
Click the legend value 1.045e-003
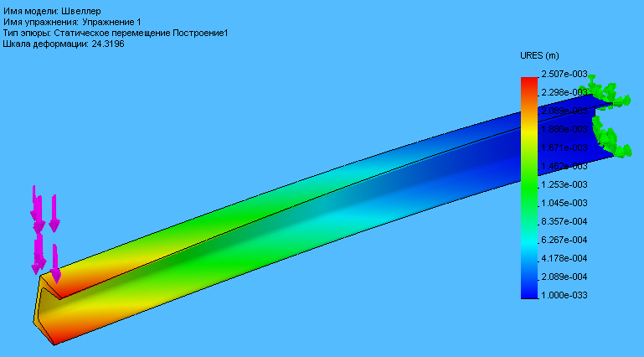click(x=564, y=203)
